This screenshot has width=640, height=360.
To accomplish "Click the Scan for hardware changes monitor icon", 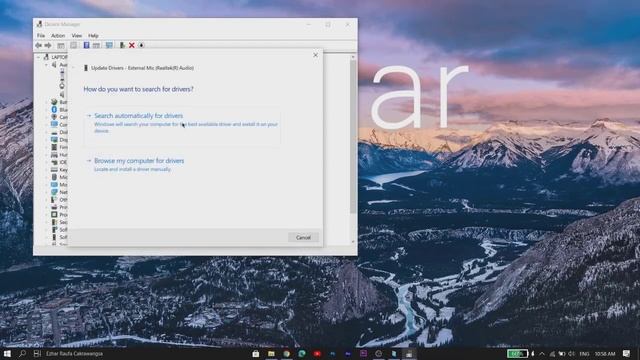I will click(x=109, y=45).
